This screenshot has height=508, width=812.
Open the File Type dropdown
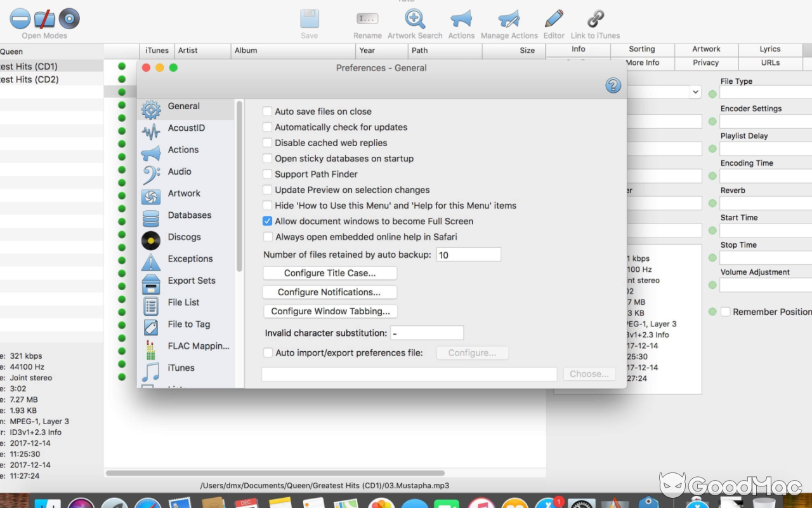click(695, 91)
